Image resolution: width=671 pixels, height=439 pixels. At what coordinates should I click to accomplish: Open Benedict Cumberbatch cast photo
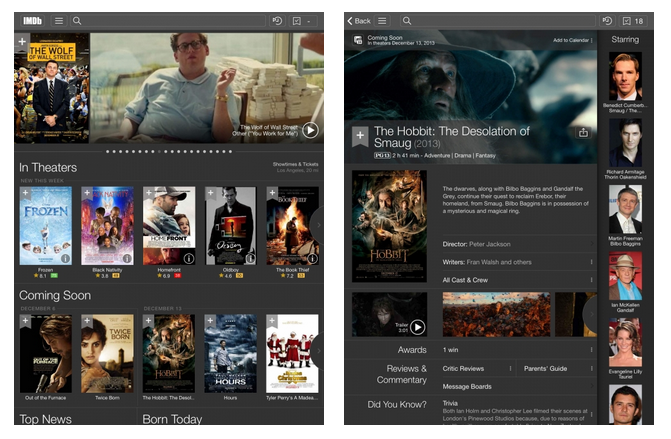pos(625,76)
